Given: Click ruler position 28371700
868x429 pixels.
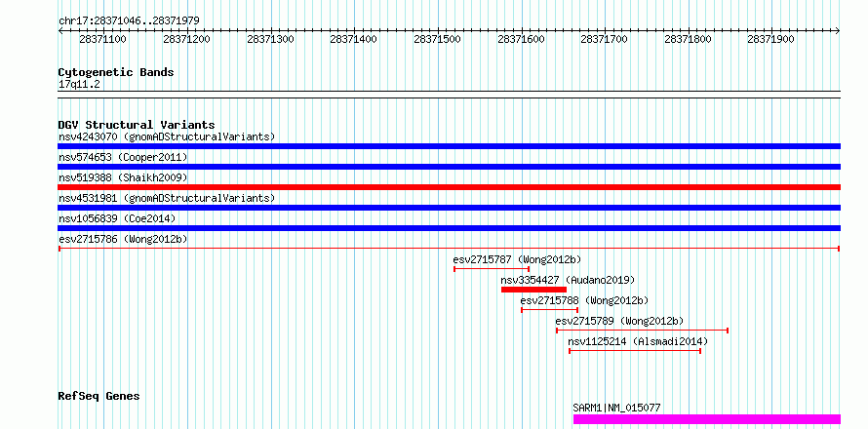Looking at the screenshot, I should tap(605, 40).
